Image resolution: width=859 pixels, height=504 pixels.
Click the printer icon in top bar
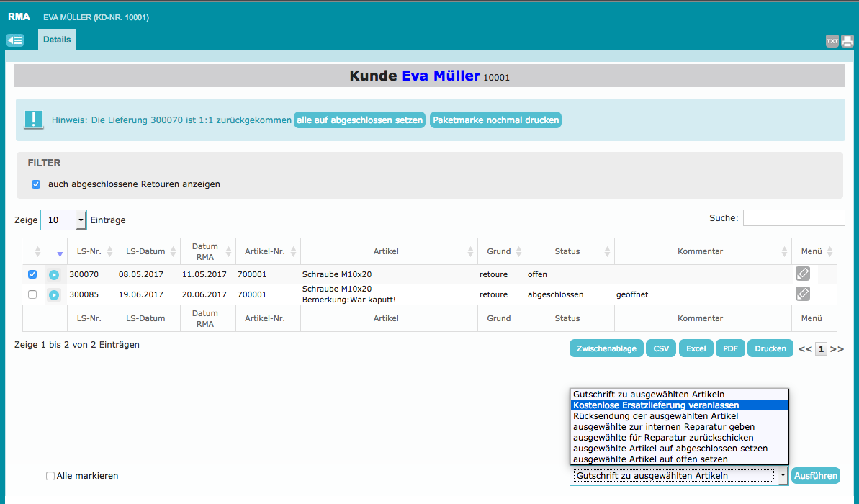click(x=847, y=41)
